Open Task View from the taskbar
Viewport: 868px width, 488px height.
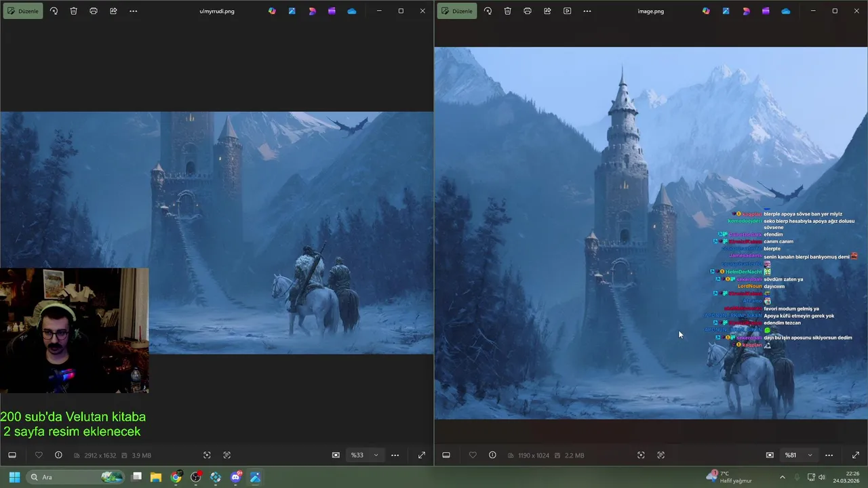coord(136,477)
